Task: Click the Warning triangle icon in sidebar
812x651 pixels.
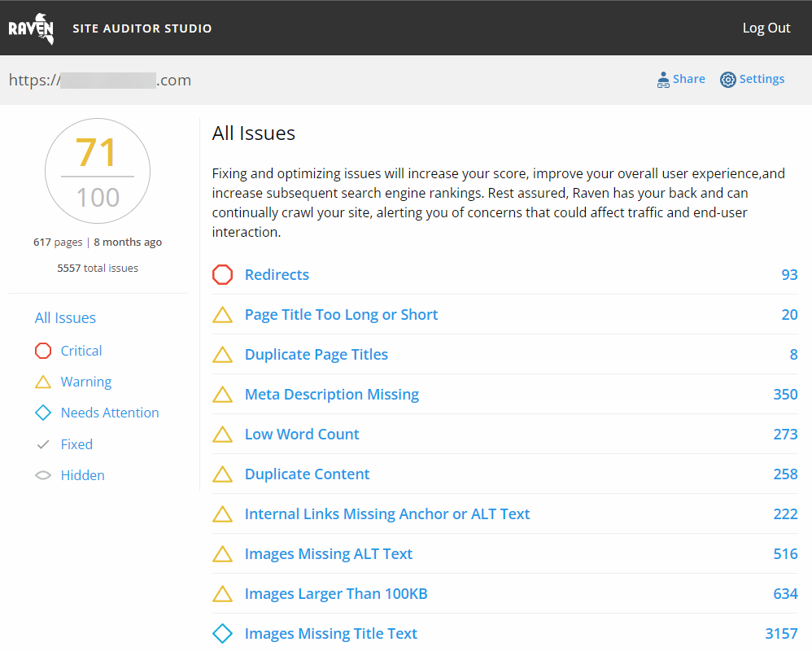Action: (43, 382)
